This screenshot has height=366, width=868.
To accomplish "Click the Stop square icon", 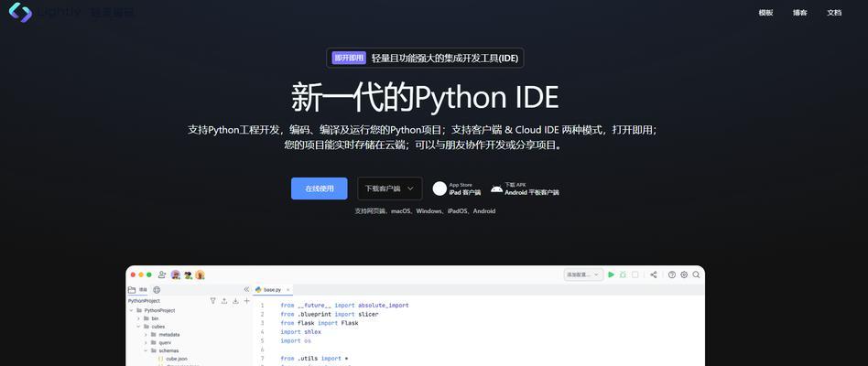I will pyautogui.click(x=635, y=274).
